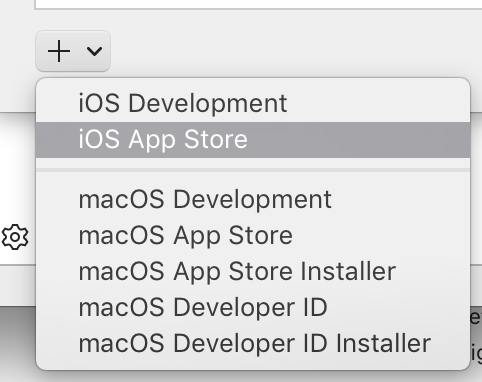Click the gear action icon at left edge

(x=15, y=237)
